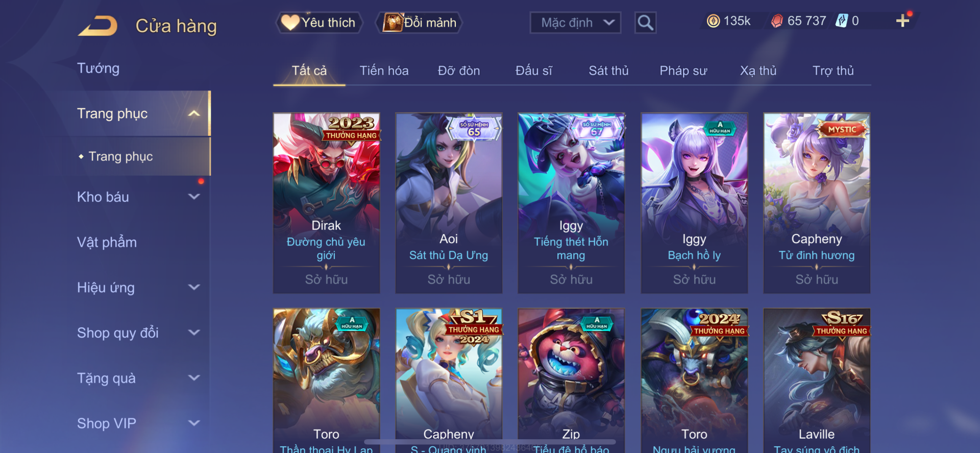Tap the back arrow logo icon
The width and height of the screenshot is (980, 453).
[98, 26]
